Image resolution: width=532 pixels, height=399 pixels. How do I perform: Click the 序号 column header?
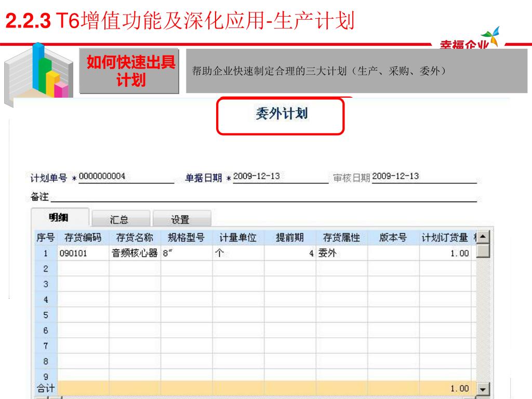click(46, 237)
